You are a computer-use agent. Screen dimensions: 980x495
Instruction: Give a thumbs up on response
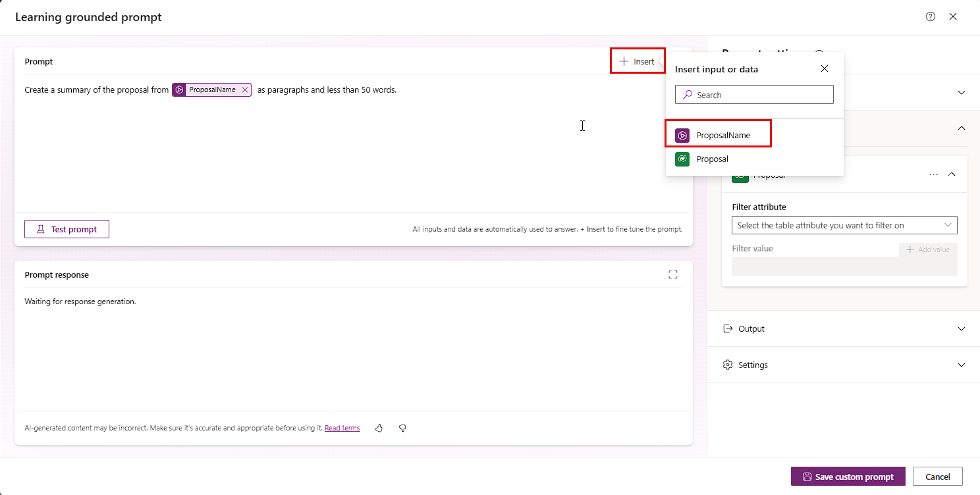tap(379, 428)
